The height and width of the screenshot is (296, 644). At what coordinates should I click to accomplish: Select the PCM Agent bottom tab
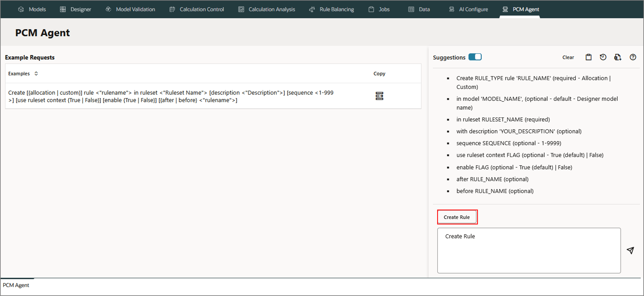point(16,285)
